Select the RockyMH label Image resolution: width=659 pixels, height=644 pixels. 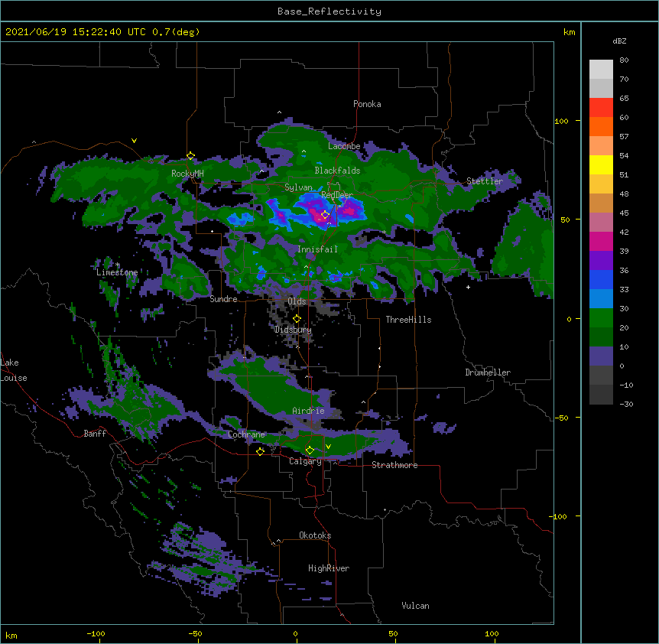(x=187, y=174)
